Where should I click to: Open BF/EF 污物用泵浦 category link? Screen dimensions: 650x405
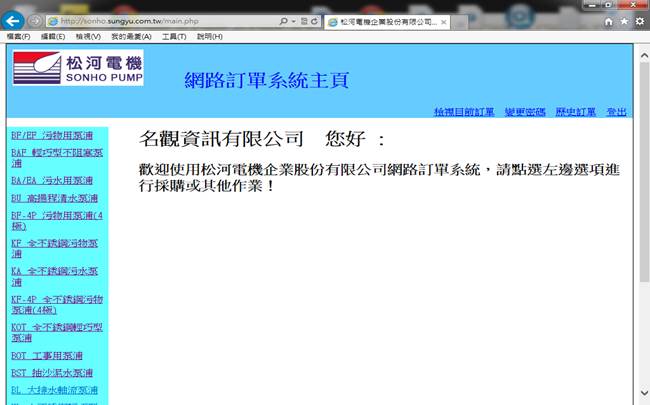click(x=51, y=133)
